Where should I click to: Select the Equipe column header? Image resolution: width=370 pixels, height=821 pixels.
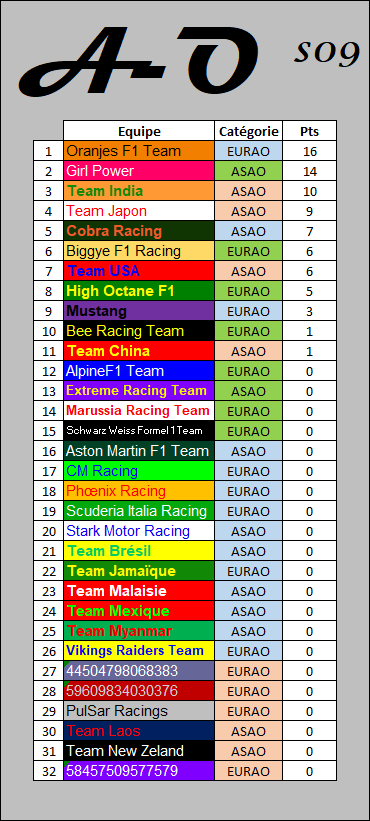[x=139, y=131]
